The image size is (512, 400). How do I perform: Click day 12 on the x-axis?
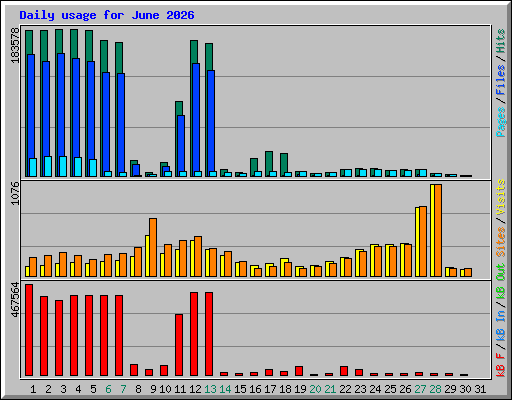tap(195, 389)
